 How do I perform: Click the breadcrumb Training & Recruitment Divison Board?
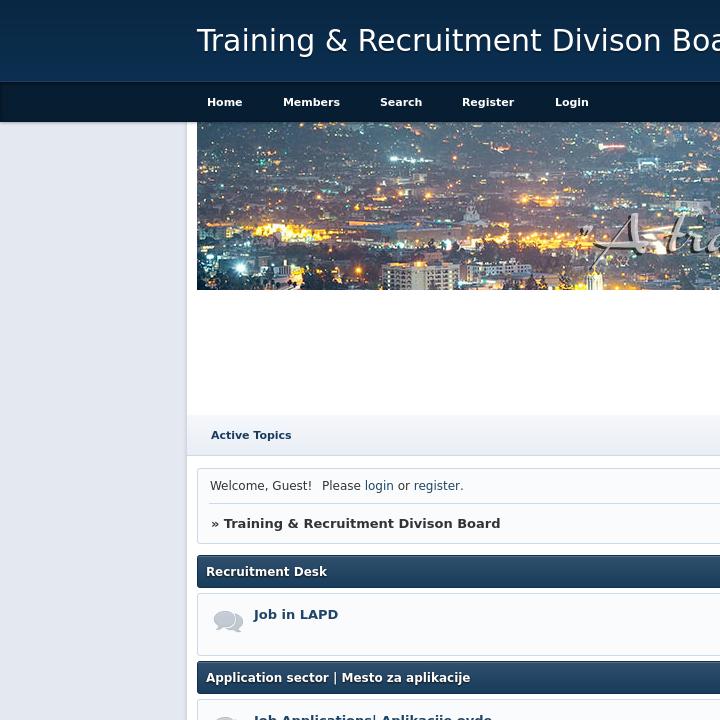tap(361, 523)
